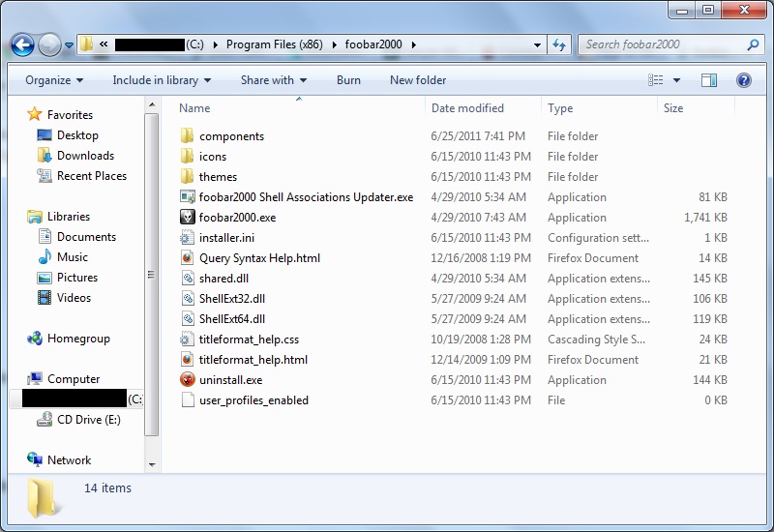
Task: Expand the arrow after foobar2000 breadcrumb
Action: [414, 44]
